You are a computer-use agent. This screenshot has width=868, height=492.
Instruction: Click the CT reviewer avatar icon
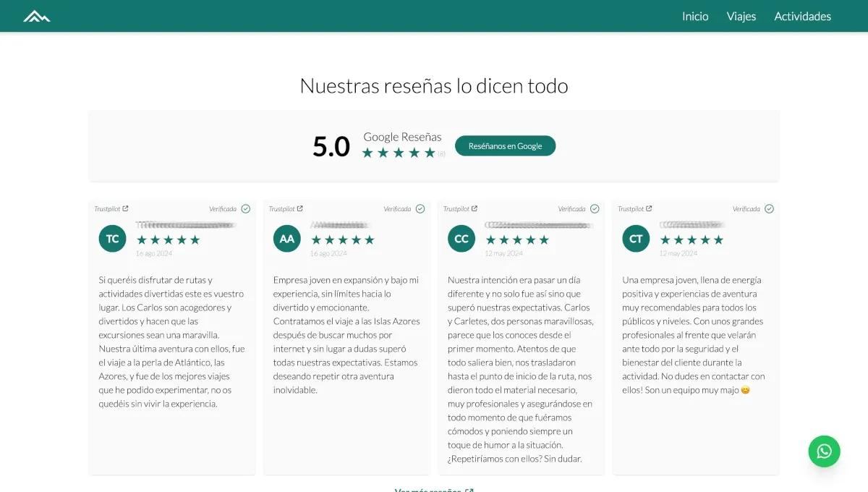pyautogui.click(x=635, y=238)
